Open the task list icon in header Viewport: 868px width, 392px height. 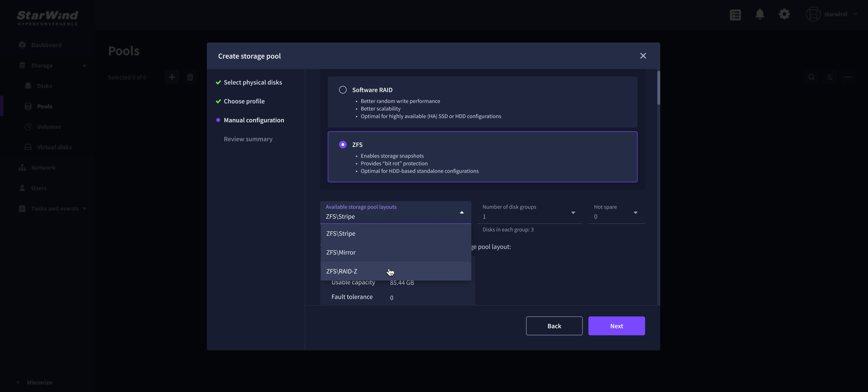(735, 14)
